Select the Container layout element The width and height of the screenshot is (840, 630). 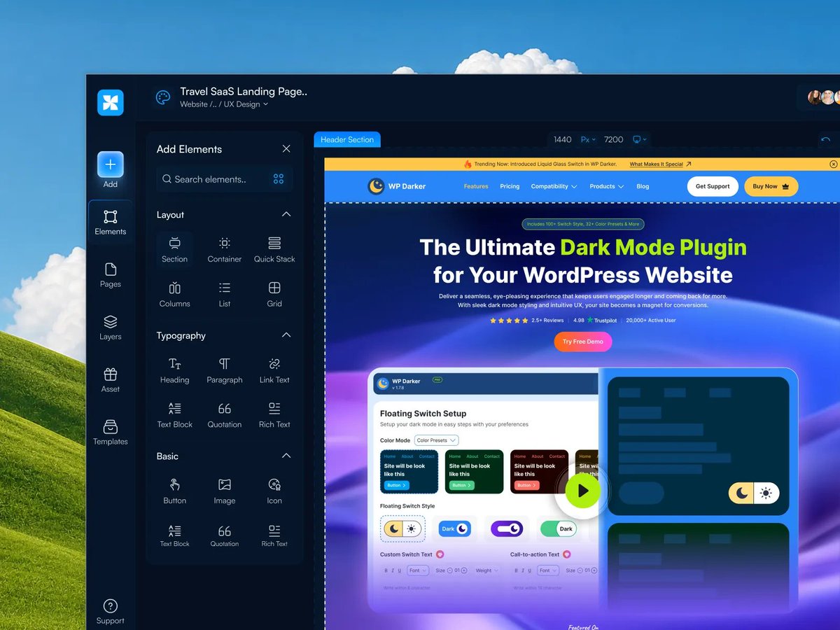click(225, 249)
